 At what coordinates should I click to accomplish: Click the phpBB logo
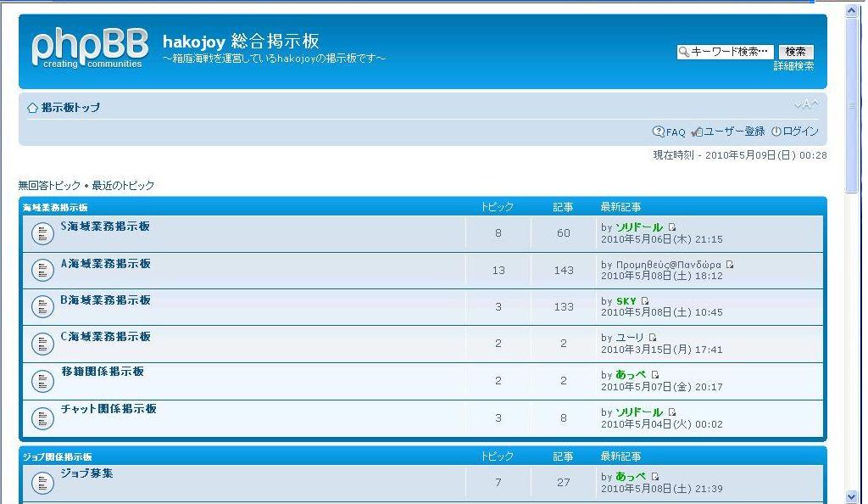coord(90,48)
